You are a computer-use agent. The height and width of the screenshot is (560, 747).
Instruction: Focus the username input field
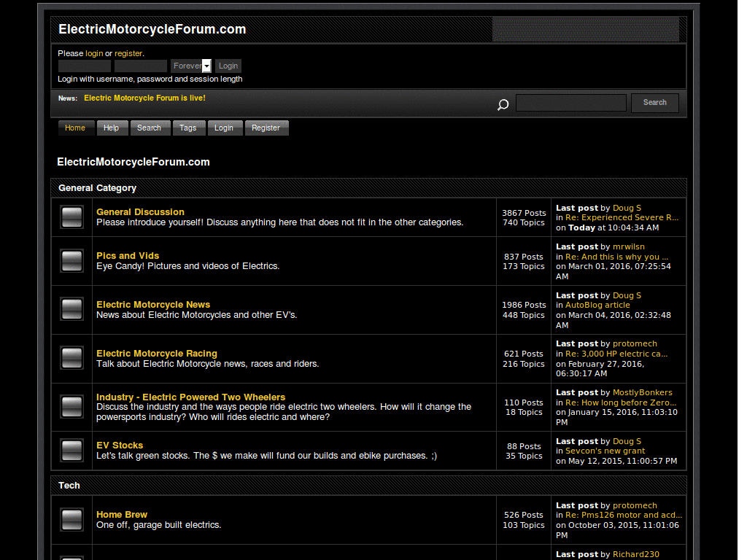pos(85,66)
